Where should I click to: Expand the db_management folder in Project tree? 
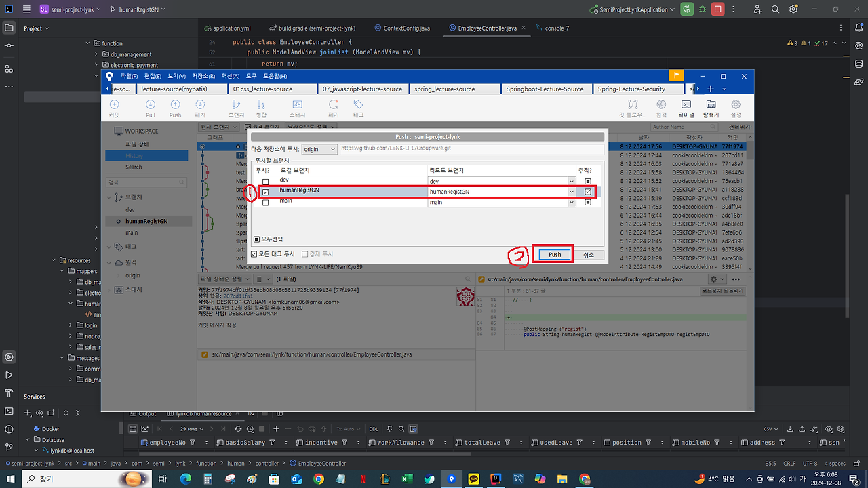(97, 54)
